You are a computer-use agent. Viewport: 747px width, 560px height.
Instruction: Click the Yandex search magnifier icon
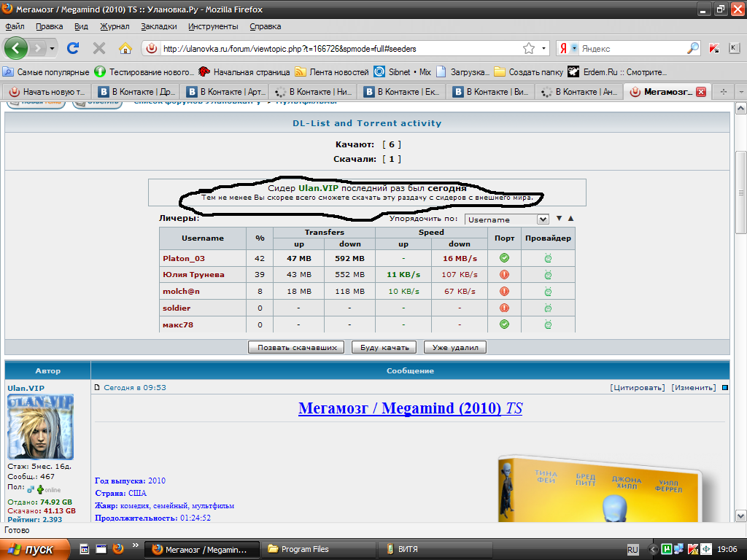pos(693,48)
